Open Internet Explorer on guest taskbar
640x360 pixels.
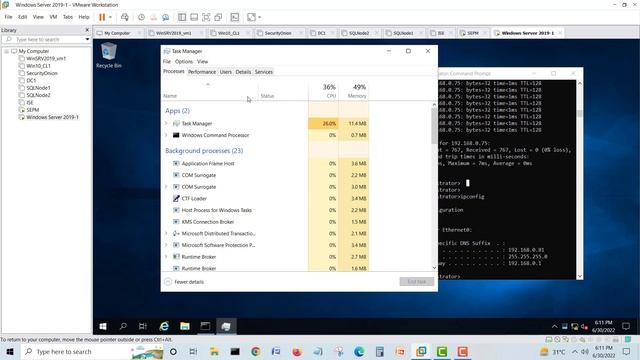tap(164, 326)
